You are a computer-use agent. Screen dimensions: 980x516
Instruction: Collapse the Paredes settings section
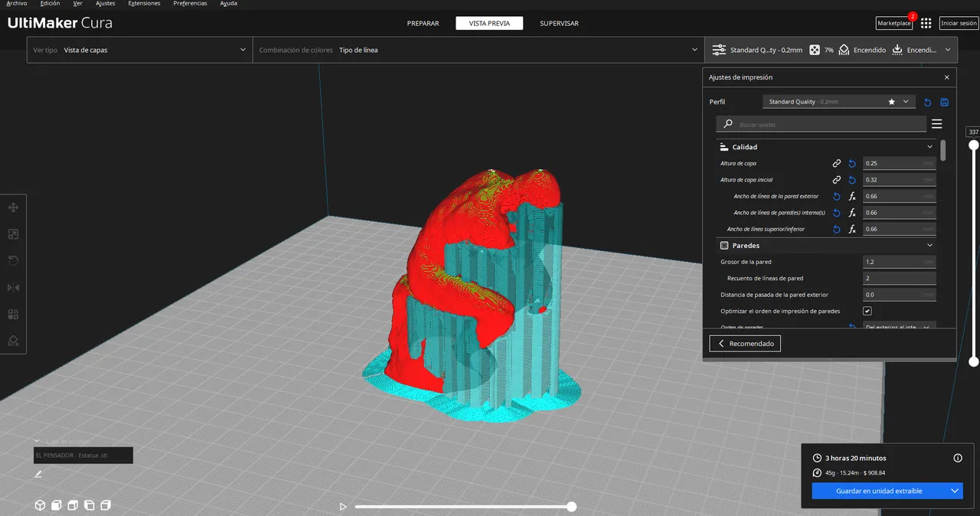930,246
